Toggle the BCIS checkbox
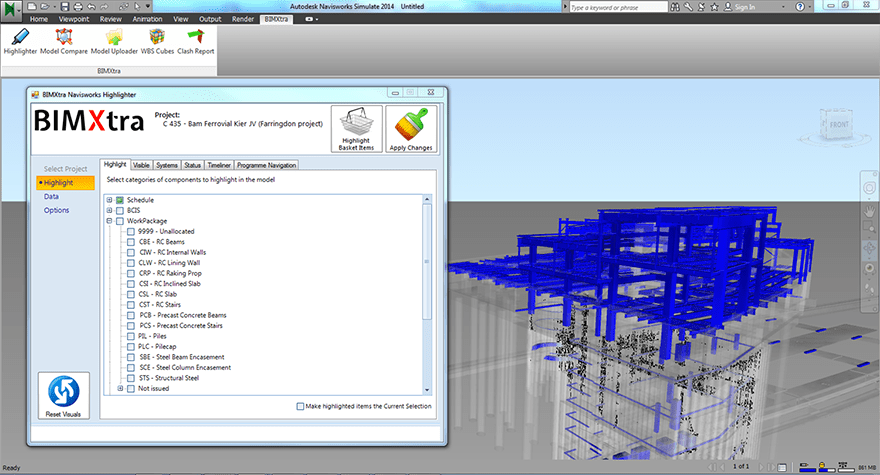This screenshot has width=880, height=475. 120,211
